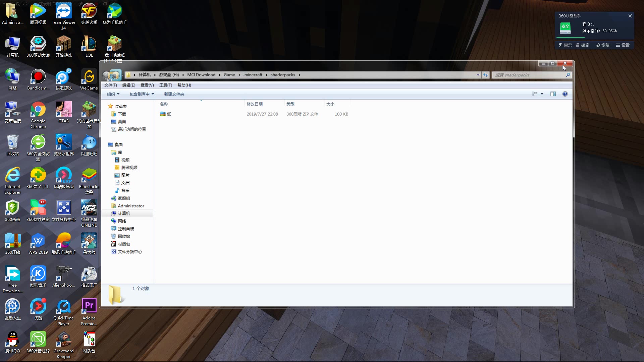Click the 新建文件夹 button
644x362 pixels.
coord(174,94)
